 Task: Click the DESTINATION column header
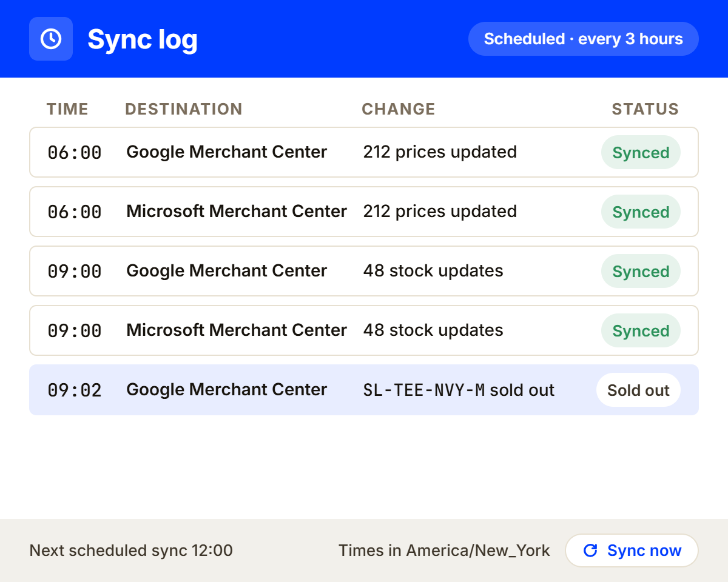click(x=184, y=109)
